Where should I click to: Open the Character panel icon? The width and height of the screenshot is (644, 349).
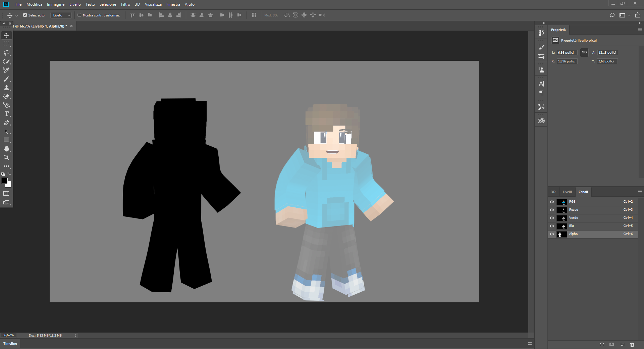[541, 84]
